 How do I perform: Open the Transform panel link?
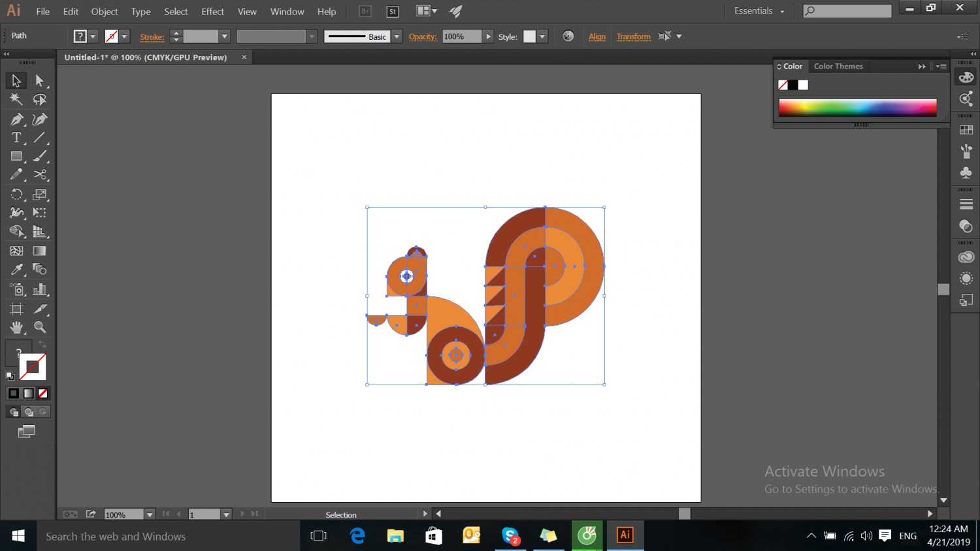point(633,37)
